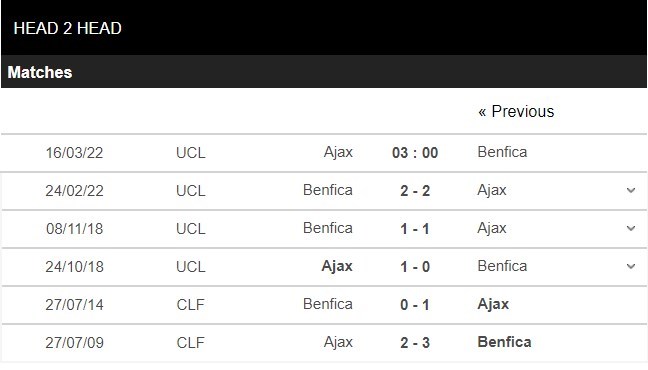648x370 pixels.
Task: Click the 1 - 0 score result
Action: (415, 267)
